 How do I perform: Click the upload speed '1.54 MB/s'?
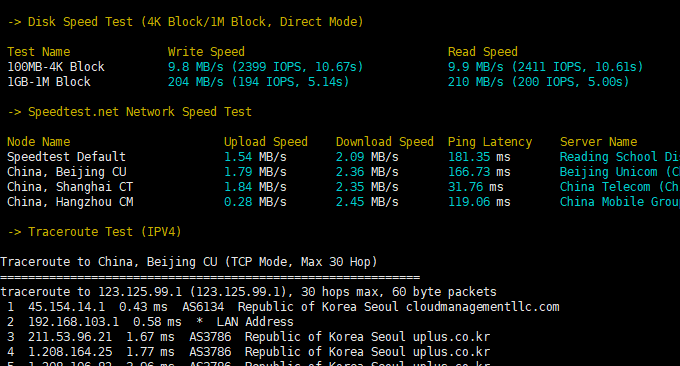255,157
